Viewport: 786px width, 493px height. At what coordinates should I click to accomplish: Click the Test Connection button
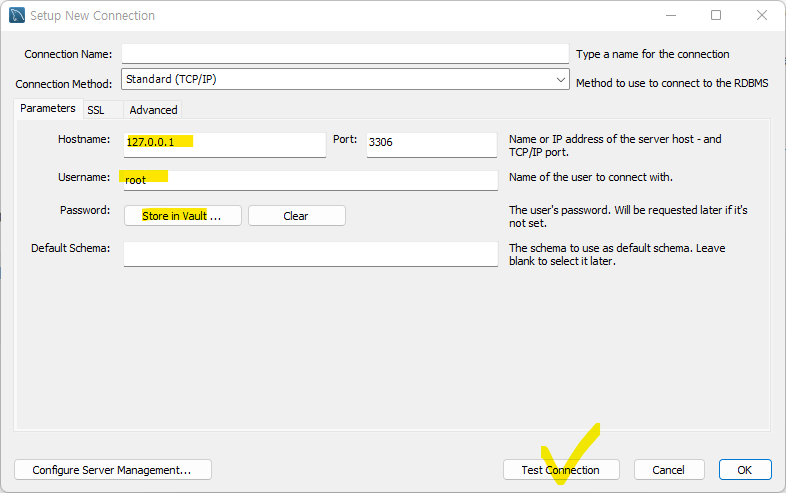(561, 470)
